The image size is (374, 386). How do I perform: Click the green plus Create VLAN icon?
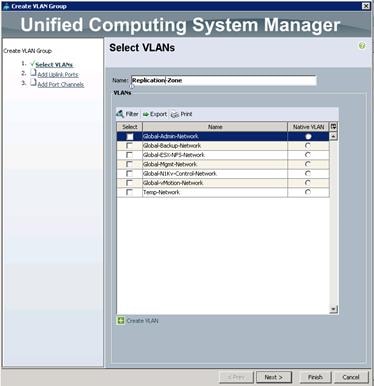point(120,321)
